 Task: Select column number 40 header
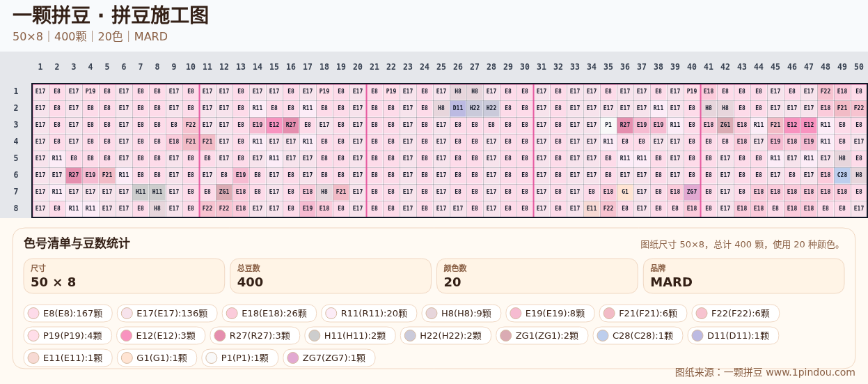[692, 67]
